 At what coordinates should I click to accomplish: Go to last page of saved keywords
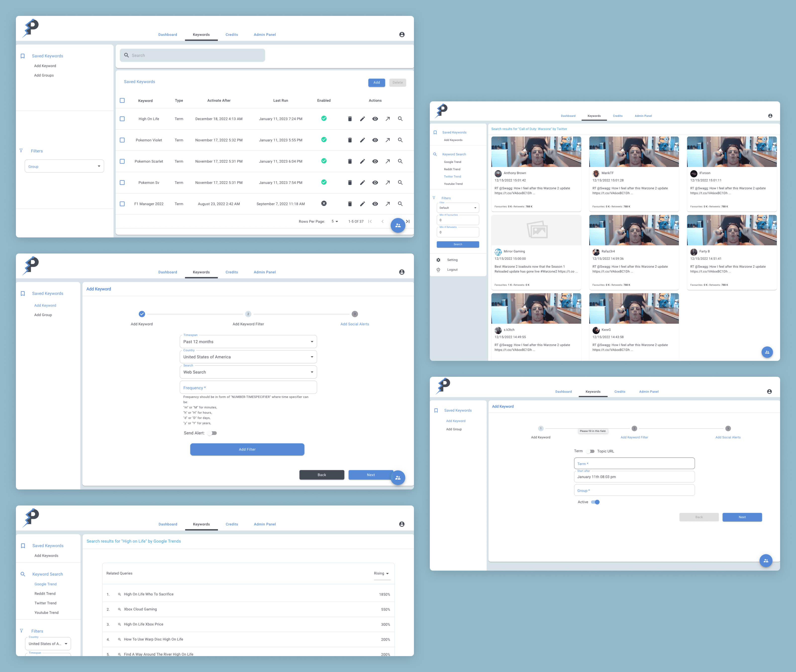pyautogui.click(x=407, y=221)
